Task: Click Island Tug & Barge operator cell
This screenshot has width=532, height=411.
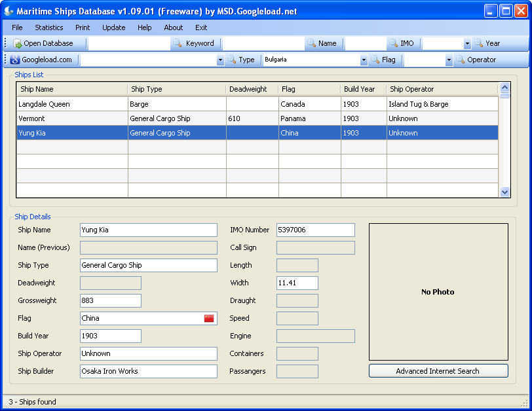Action: [442, 104]
